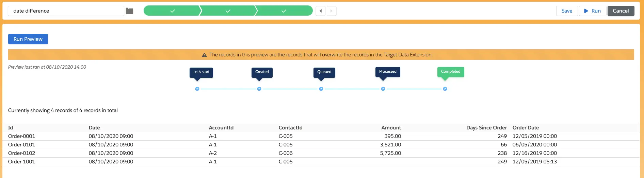The height and width of the screenshot is (178, 644).
Task: Click the Days Since Order column header
Action: [x=486, y=128]
